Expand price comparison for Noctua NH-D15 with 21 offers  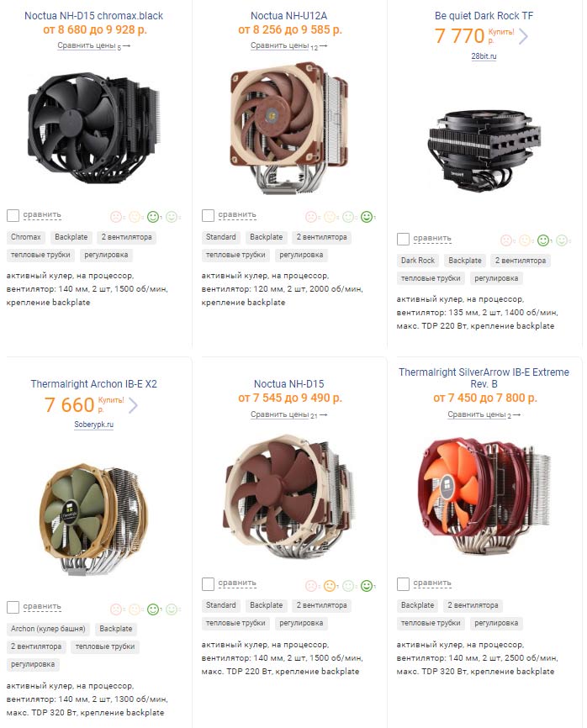[288, 414]
